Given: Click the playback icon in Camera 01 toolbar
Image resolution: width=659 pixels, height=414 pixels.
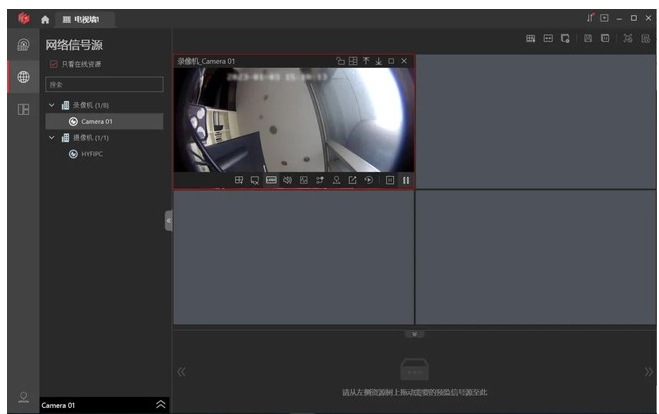Looking at the screenshot, I should click(368, 180).
